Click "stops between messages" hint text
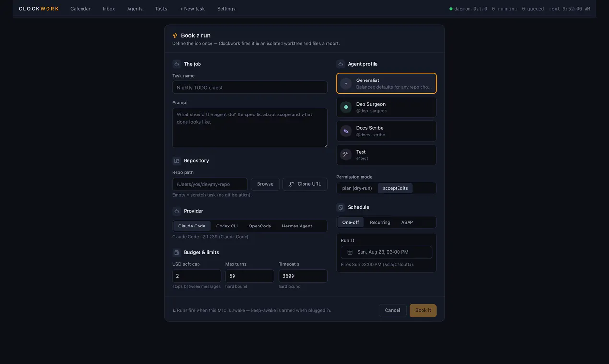Viewport: 609px width, 364px height. [x=196, y=286]
